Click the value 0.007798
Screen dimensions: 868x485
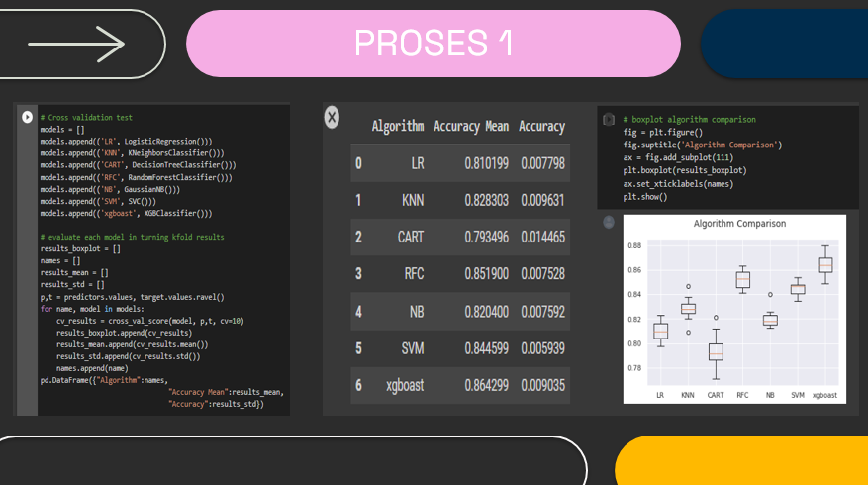point(543,163)
